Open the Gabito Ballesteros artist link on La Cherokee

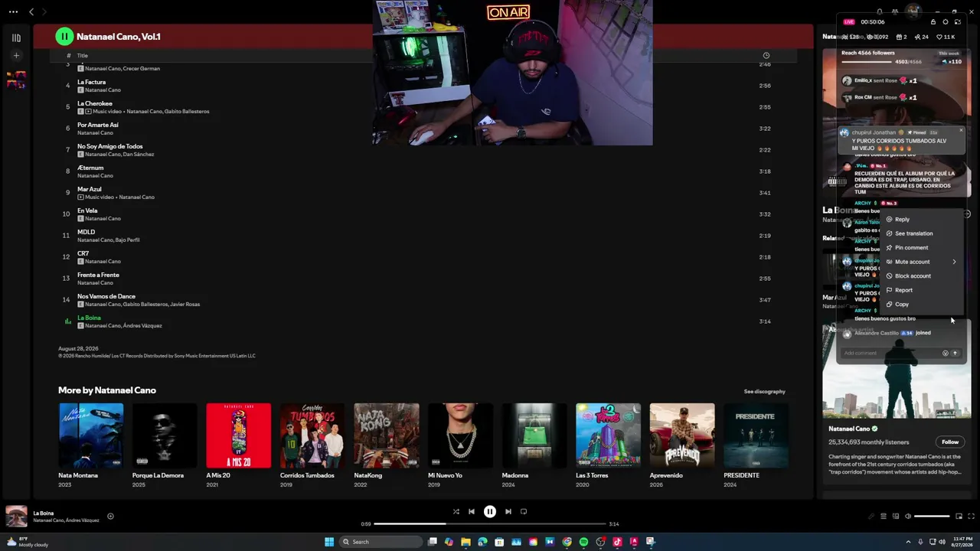coord(187,112)
